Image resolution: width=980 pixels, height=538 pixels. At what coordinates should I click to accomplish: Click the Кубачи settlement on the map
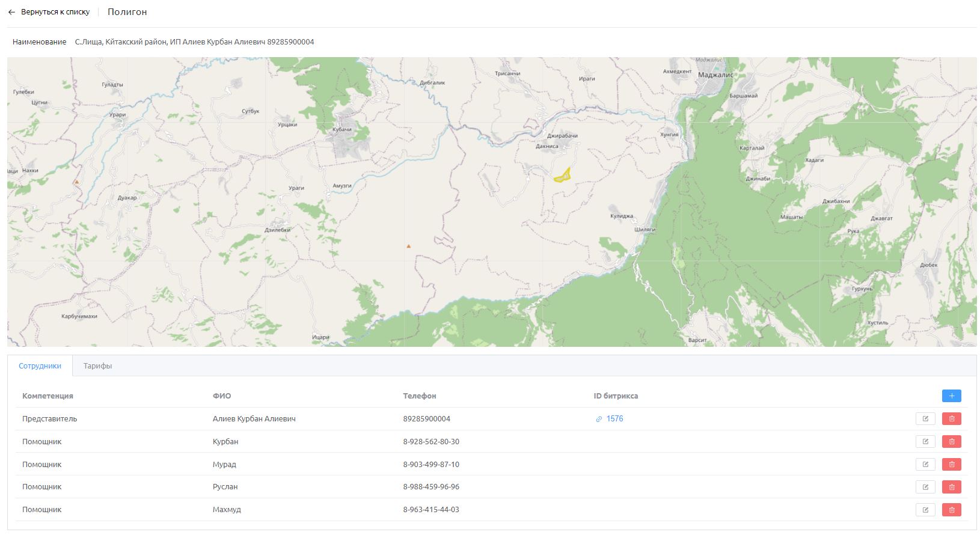[x=342, y=130]
